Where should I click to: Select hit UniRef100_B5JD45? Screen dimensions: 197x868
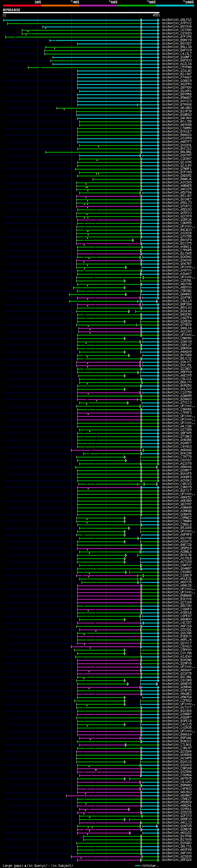point(177,528)
